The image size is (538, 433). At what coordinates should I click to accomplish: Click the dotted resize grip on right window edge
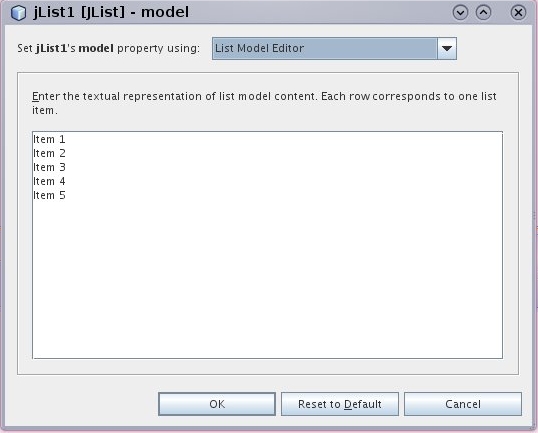pos(534,216)
